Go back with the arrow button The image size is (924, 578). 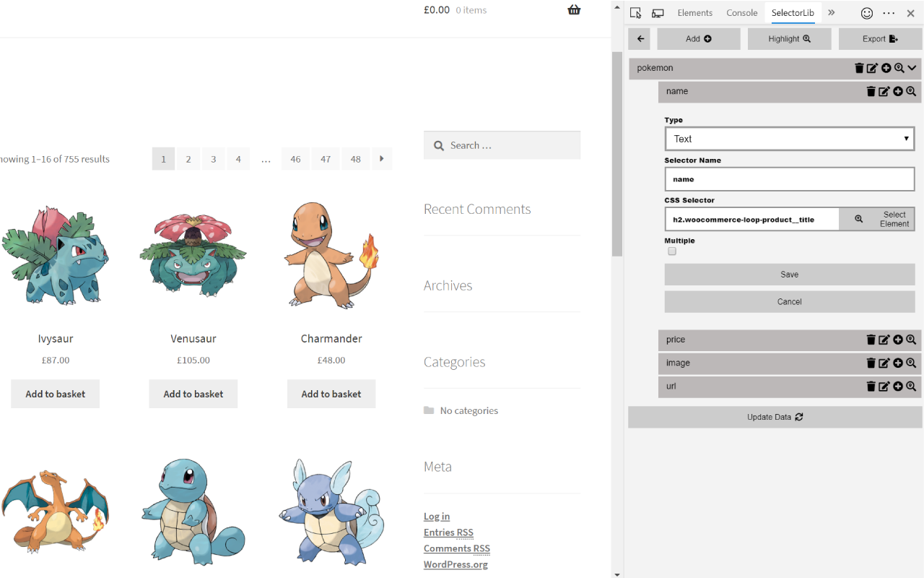pos(639,39)
